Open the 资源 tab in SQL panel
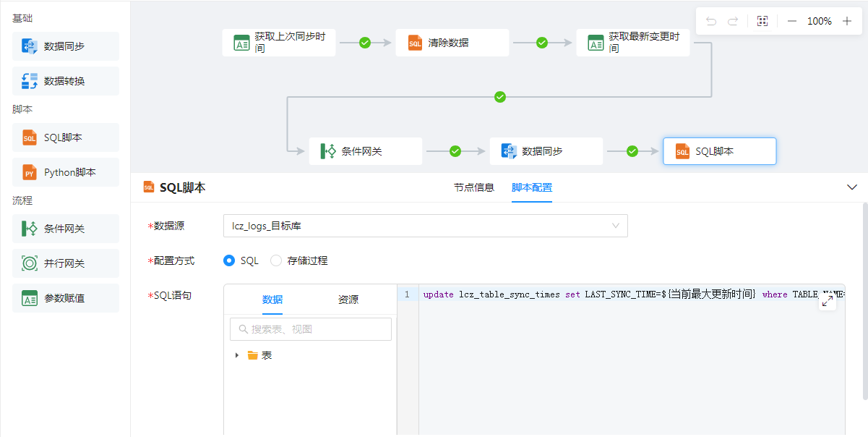 click(x=348, y=300)
